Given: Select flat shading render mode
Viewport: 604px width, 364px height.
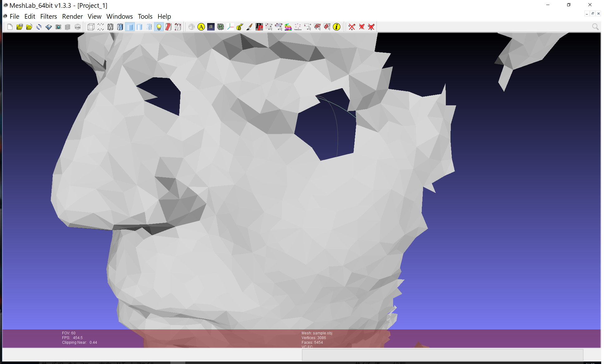Looking at the screenshot, I should [130, 27].
